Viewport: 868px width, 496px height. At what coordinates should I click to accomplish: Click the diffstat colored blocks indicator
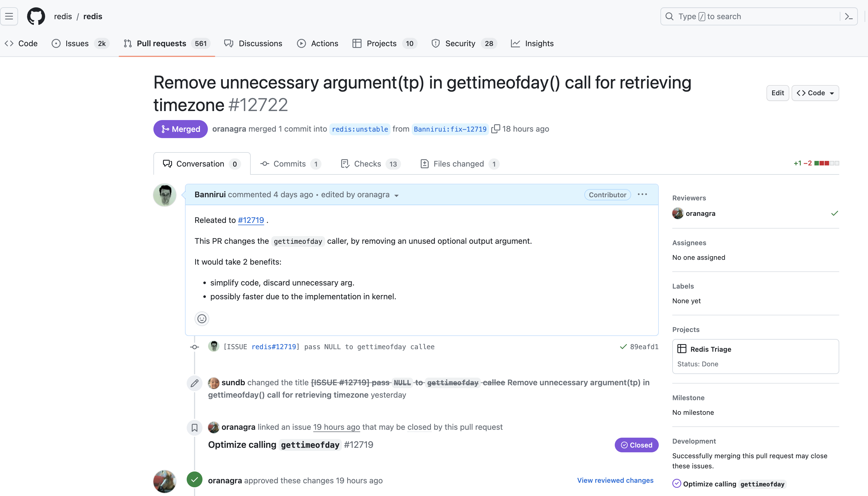tap(827, 163)
